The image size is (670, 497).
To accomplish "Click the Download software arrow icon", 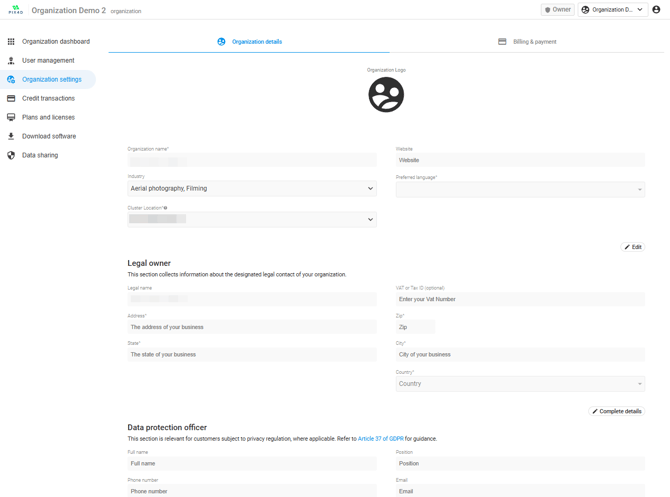I will coord(11,136).
